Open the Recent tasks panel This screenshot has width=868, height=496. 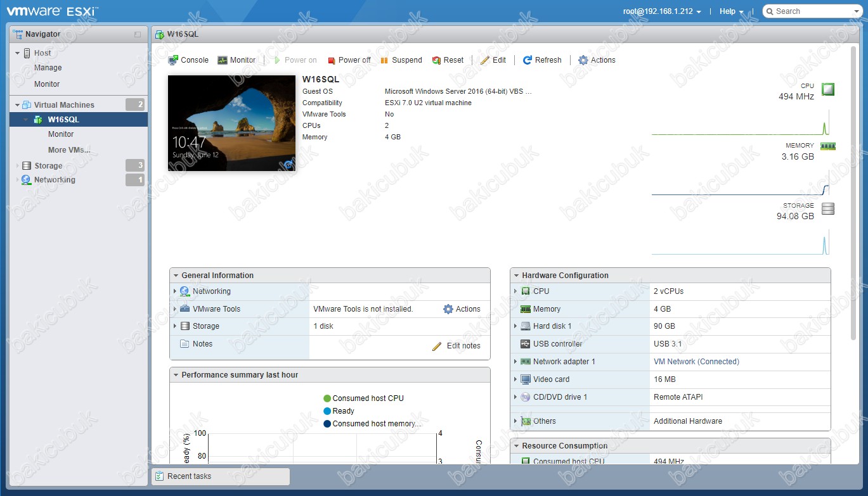pyautogui.click(x=220, y=476)
